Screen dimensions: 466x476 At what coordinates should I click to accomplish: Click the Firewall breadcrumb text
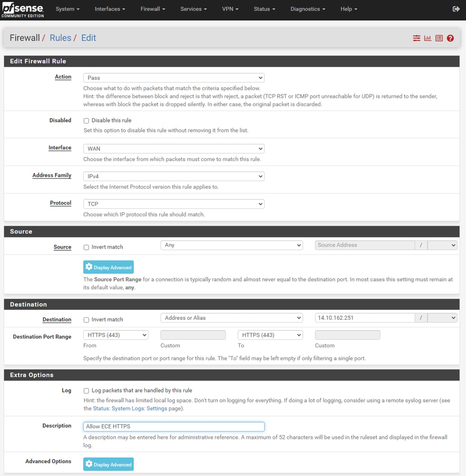(25, 38)
